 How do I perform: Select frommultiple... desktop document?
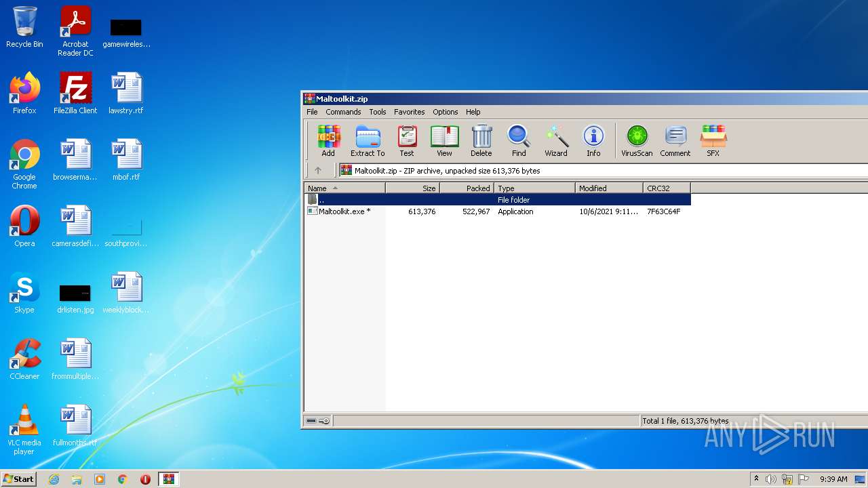coord(75,359)
